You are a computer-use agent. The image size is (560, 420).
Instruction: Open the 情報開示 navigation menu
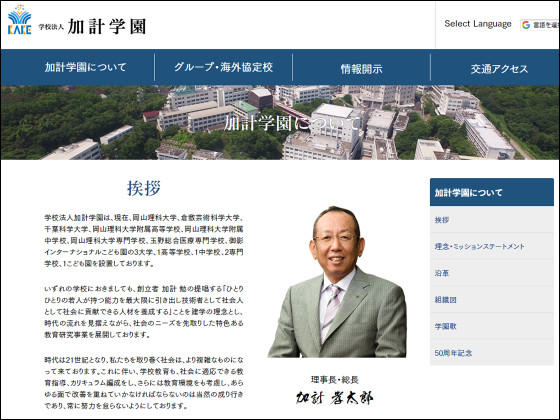click(x=361, y=69)
